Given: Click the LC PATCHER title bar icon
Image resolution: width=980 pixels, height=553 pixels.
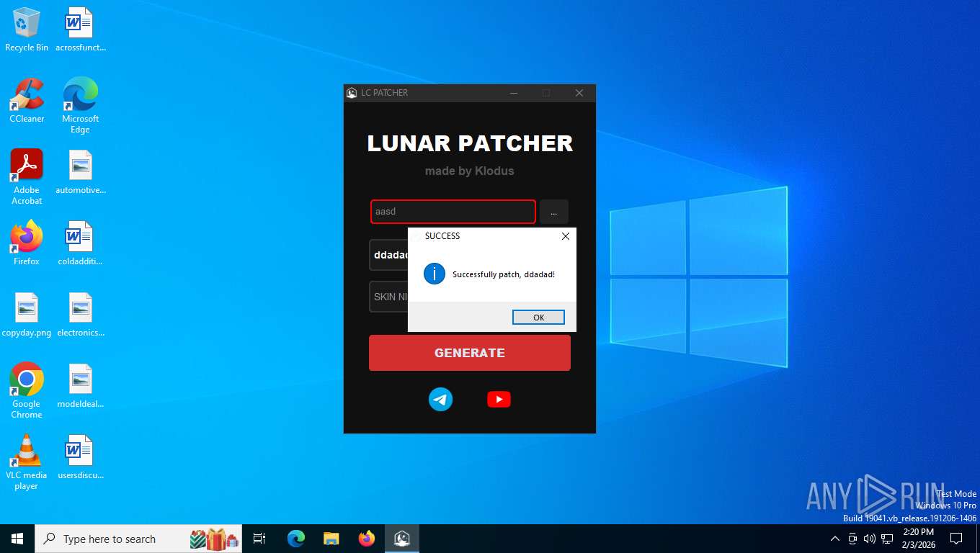Looking at the screenshot, I should click(x=352, y=93).
